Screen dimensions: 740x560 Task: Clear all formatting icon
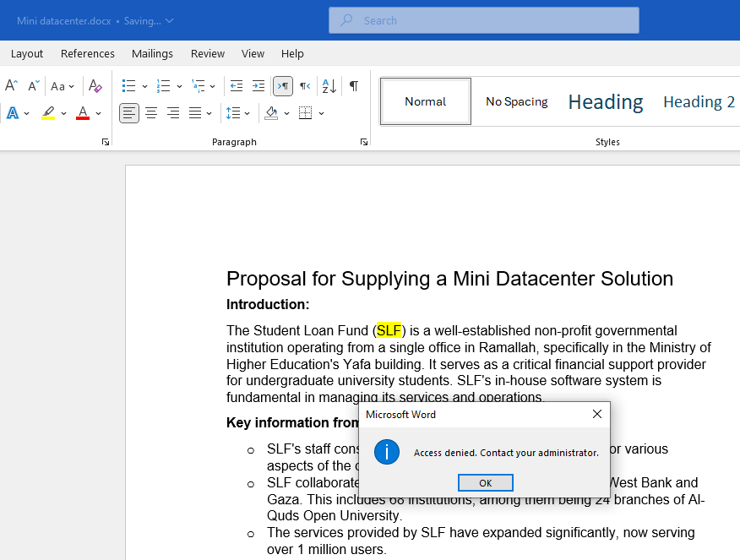pos(95,86)
